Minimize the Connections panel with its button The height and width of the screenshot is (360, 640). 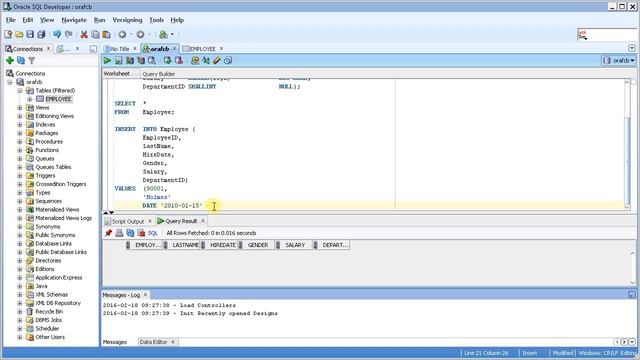click(x=93, y=49)
